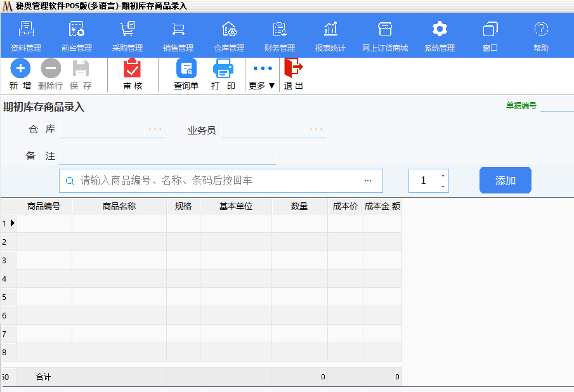
Task: Click the 打印 (Print) printer icon
Action: 223,69
